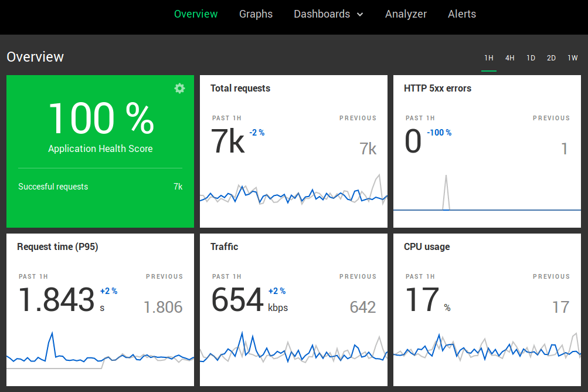Screen dimensions: 588x392
Task: Click the Request time (P95) heading
Action: pyautogui.click(x=57, y=247)
